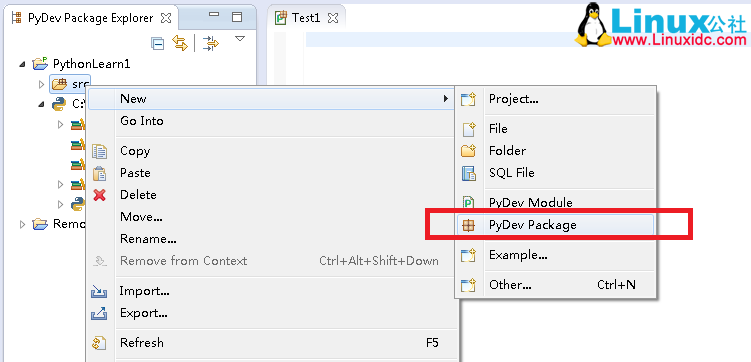Screen dimensions: 751x362
Task: Expand the first library entry under interpreter
Action: pyautogui.click(x=60, y=124)
